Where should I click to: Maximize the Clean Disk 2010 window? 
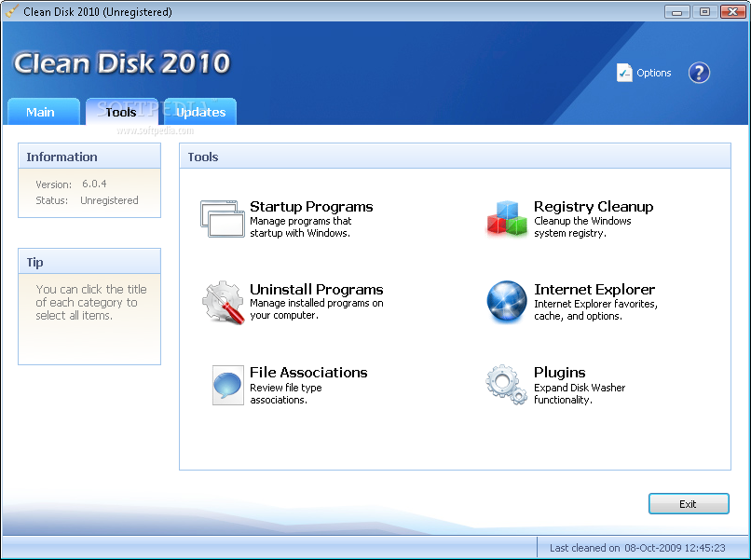pyautogui.click(x=704, y=11)
